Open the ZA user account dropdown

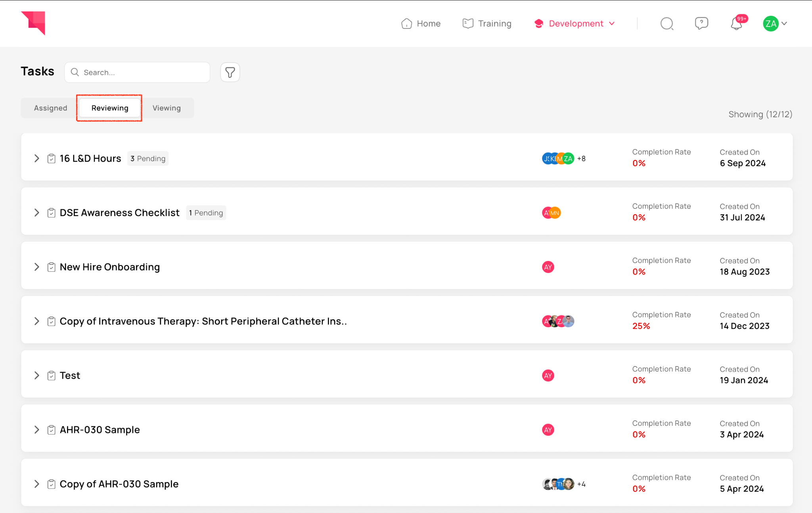click(x=775, y=24)
